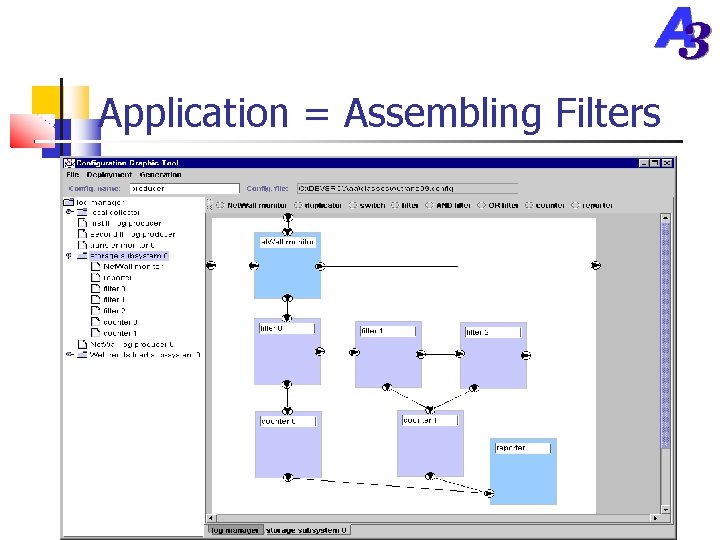Click the bottom port of the counter 0 node
This screenshot has height=540, width=720.
tap(288, 478)
